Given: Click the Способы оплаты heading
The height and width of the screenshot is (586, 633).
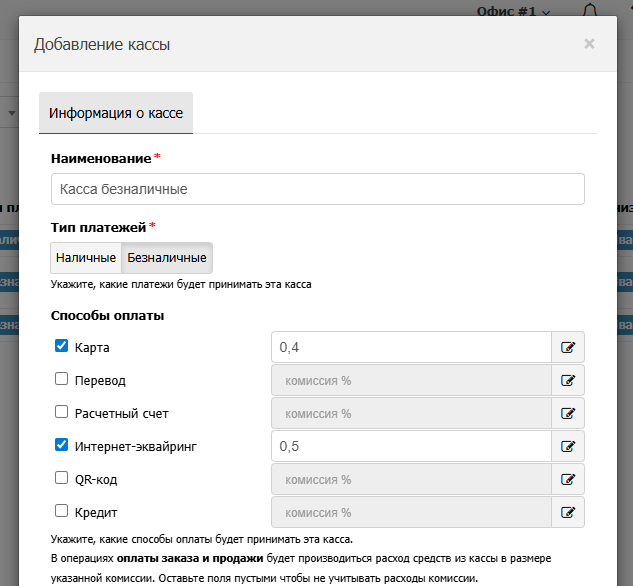Looking at the screenshot, I should tap(107, 316).
